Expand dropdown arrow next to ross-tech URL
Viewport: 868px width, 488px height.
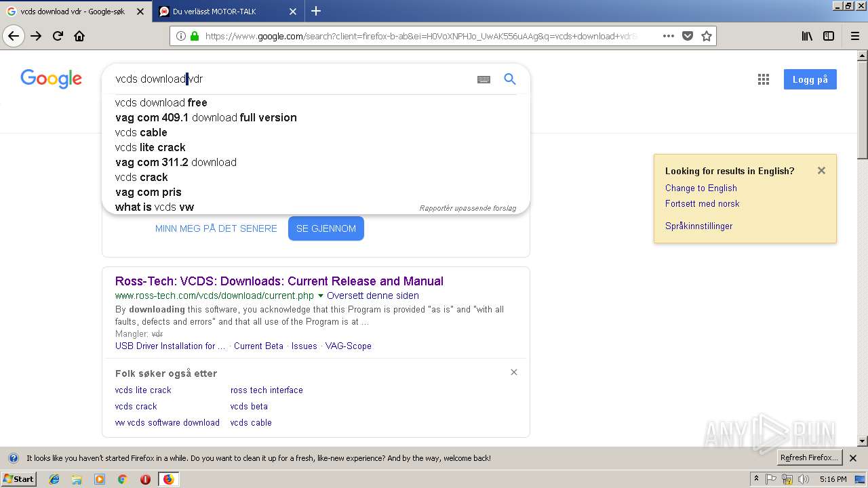(321, 296)
